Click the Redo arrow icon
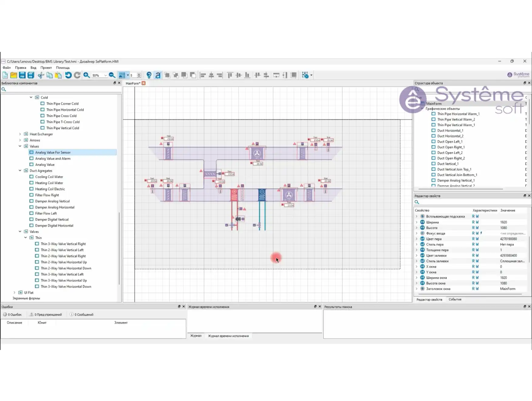Viewport: 532px width, 401px height. (x=77, y=75)
